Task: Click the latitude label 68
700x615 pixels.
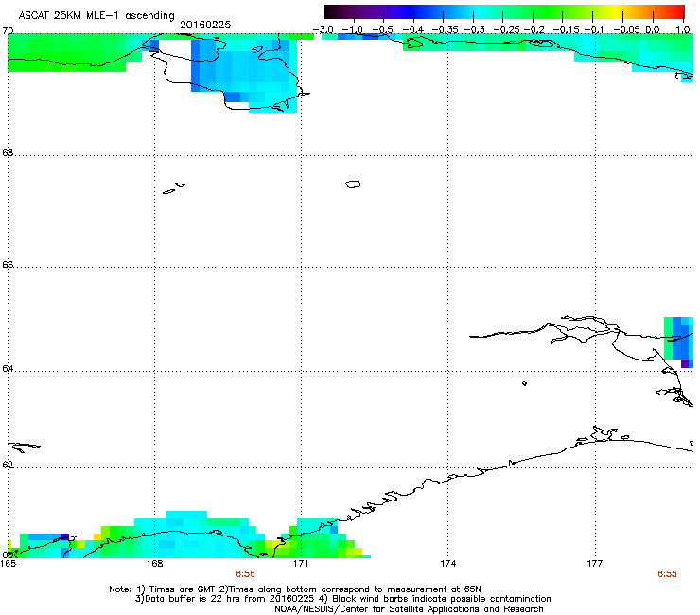Action: tap(8, 152)
